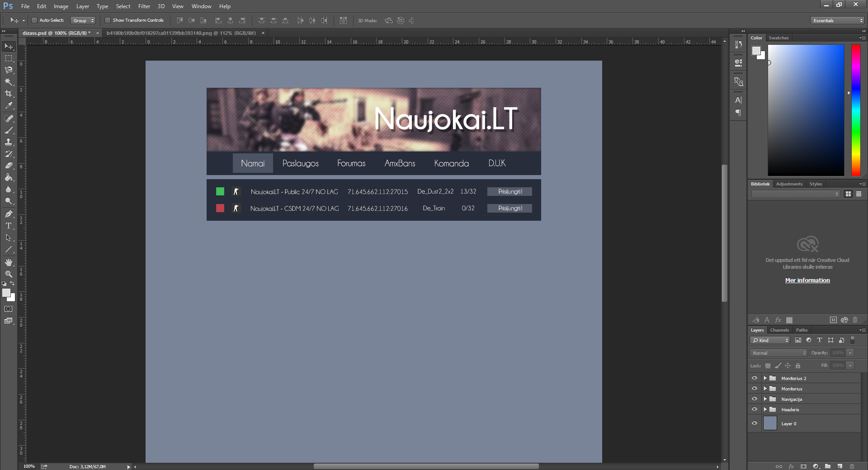868x470 pixels.
Task: Open the Essentials workspace dropdown
Action: (837, 20)
